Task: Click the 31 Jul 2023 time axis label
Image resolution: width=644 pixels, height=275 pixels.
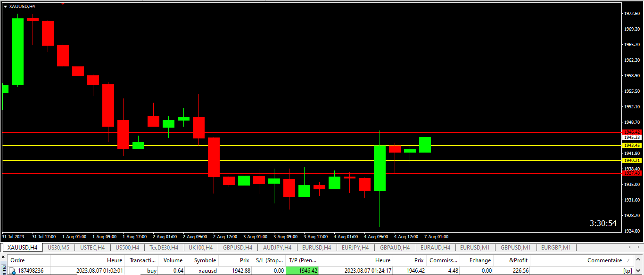Action: click(13, 237)
